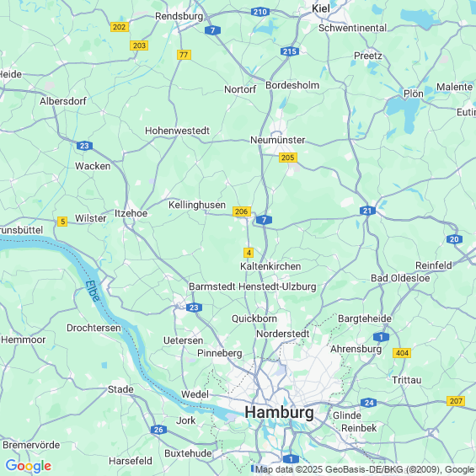Screen dimensions: 476x476
Task: Click the route 215 blue shield
Action: click(x=289, y=51)
